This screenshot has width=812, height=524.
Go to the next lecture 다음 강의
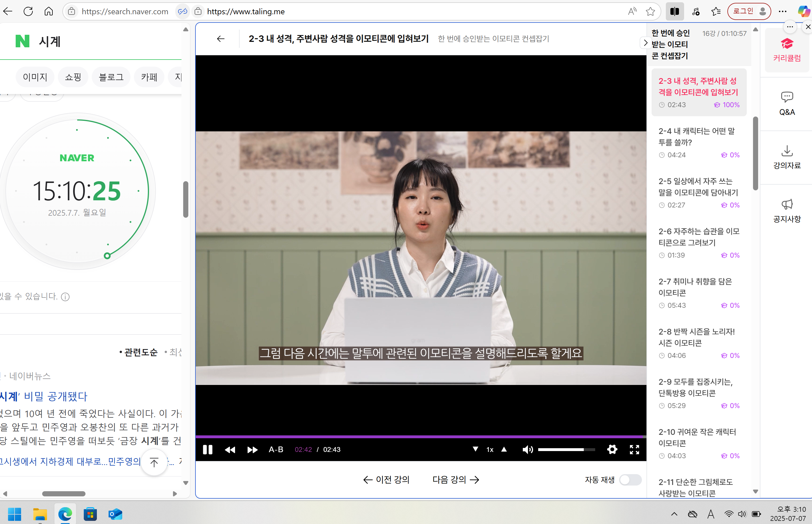click(x=456, y=480)
